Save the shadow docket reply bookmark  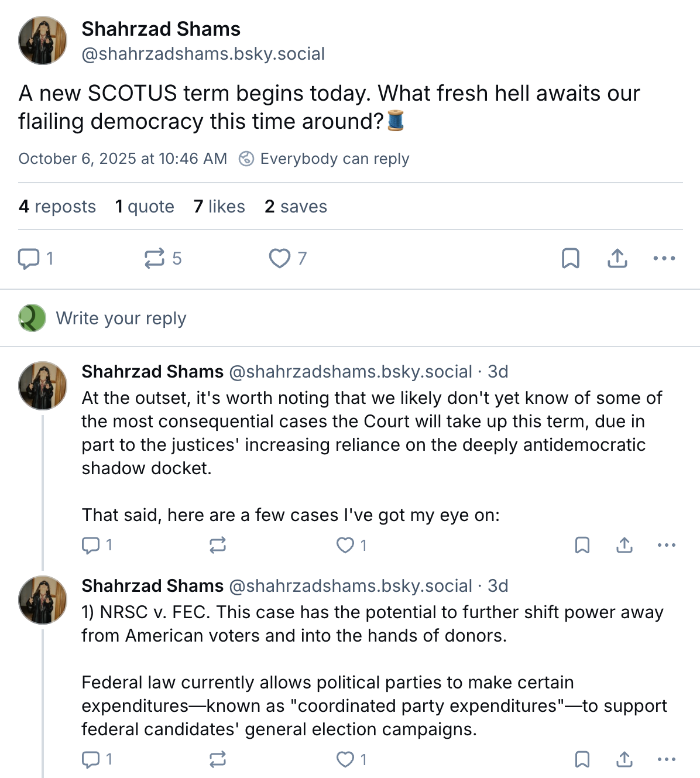pyautogui.click(x=582, y=546)
